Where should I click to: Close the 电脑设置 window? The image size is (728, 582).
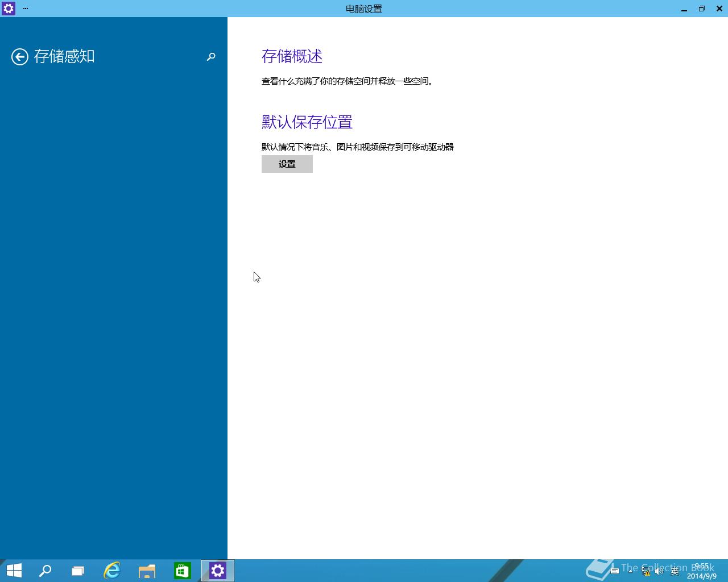point(719,9)
